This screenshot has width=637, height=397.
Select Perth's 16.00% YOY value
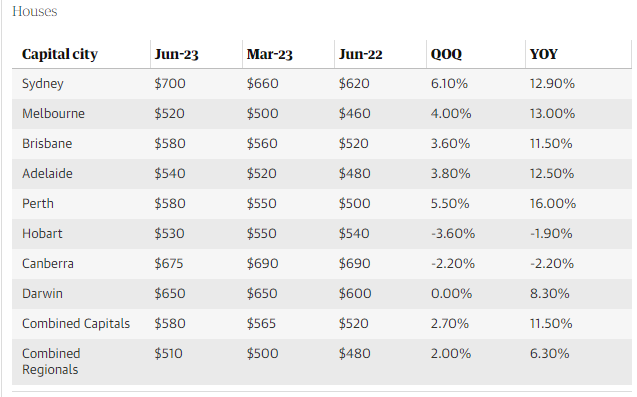552,204
